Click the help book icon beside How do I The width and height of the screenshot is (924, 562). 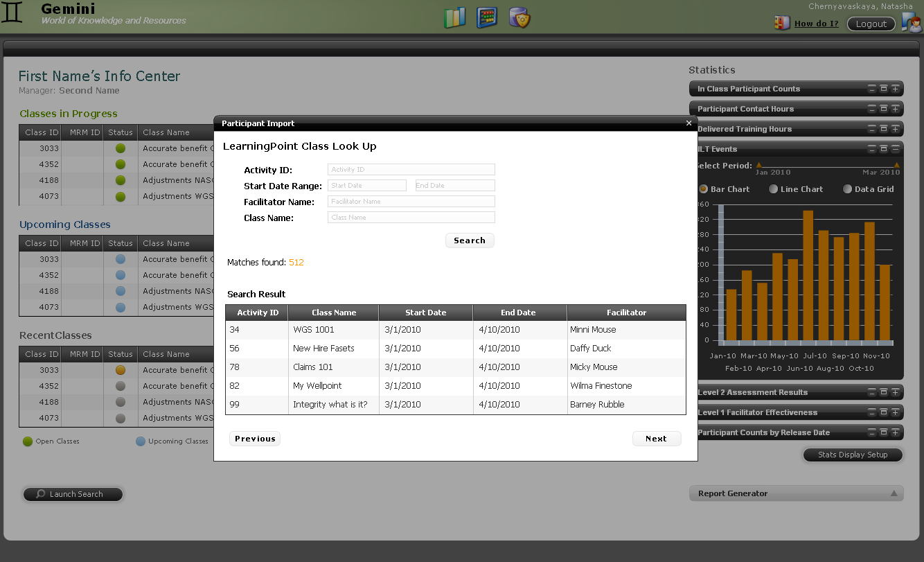point(782,24)
